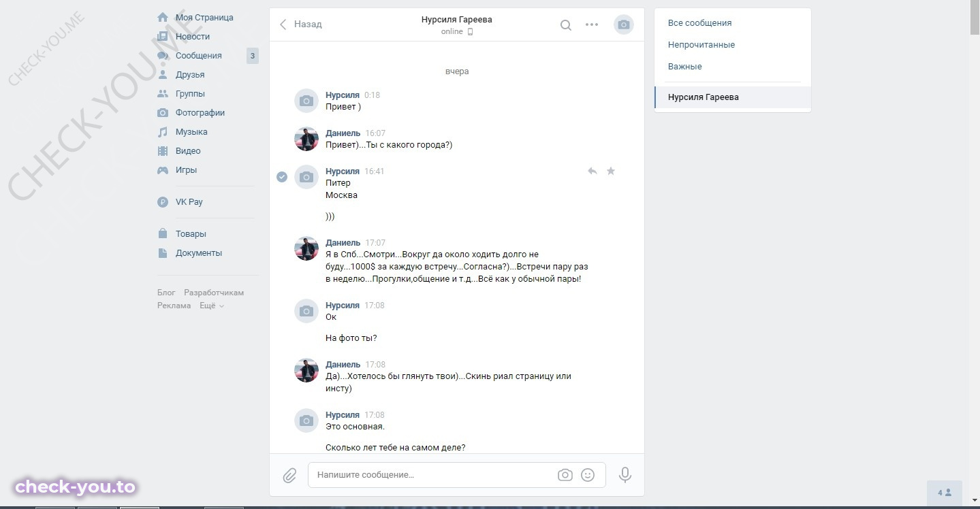The image size is (980, 509).
Task: Show Непрочитанные messages filter
Action: pyautogui.click(x=701, y=44)
